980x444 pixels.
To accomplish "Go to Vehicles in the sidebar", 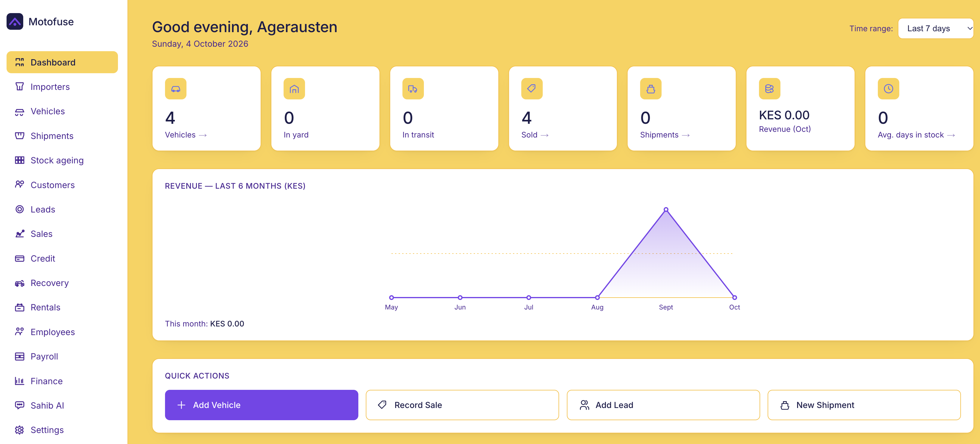I will [x=62, y=111].
